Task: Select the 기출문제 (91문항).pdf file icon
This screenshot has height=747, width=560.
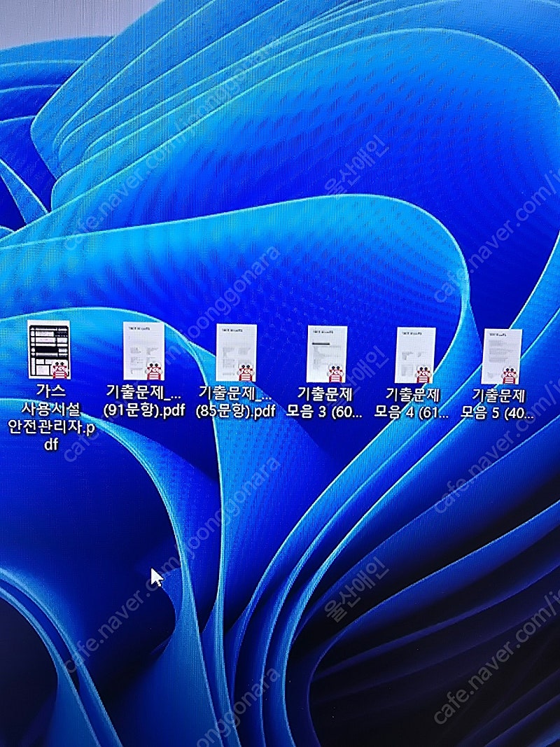Action: point(143,352)
